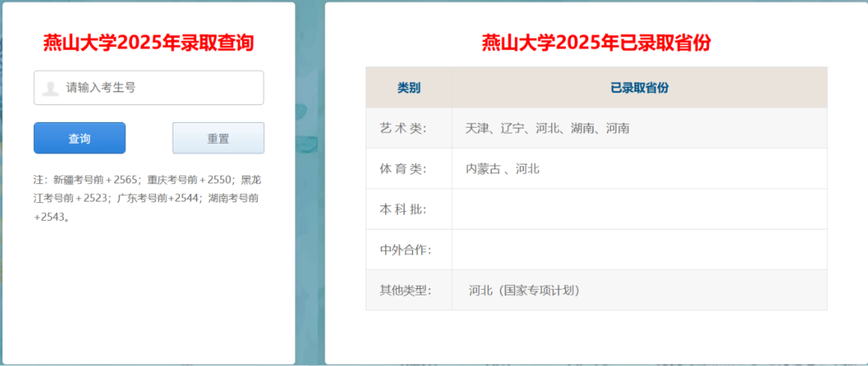This screenshot has width=868, height=366.
Task: Click the 艺术类 row label
Action: pos(403,128)
